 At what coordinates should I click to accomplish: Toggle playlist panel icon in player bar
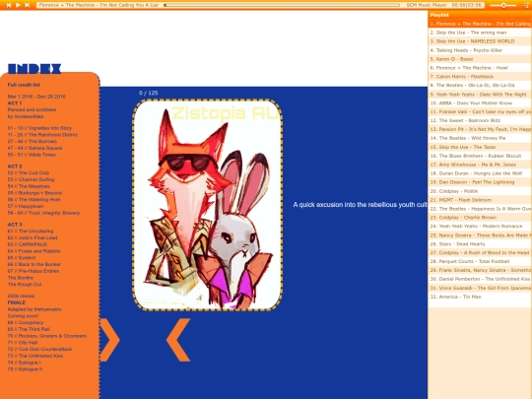click(526, 5)
